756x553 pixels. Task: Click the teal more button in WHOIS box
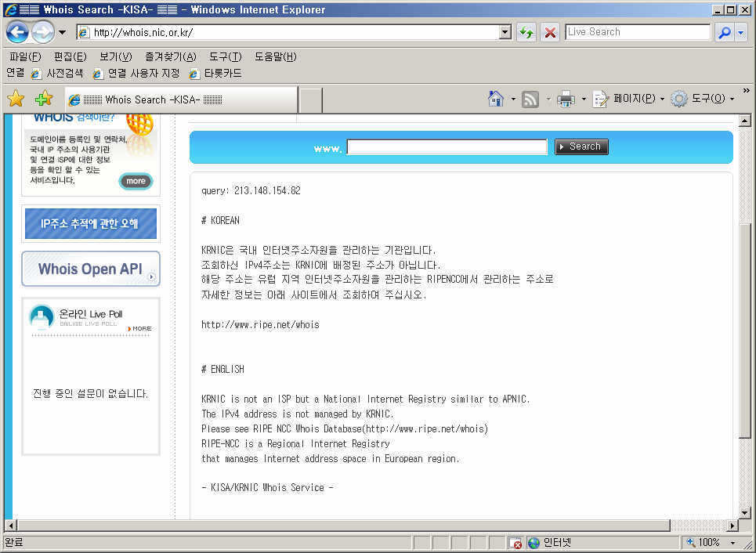click(136, 181)
